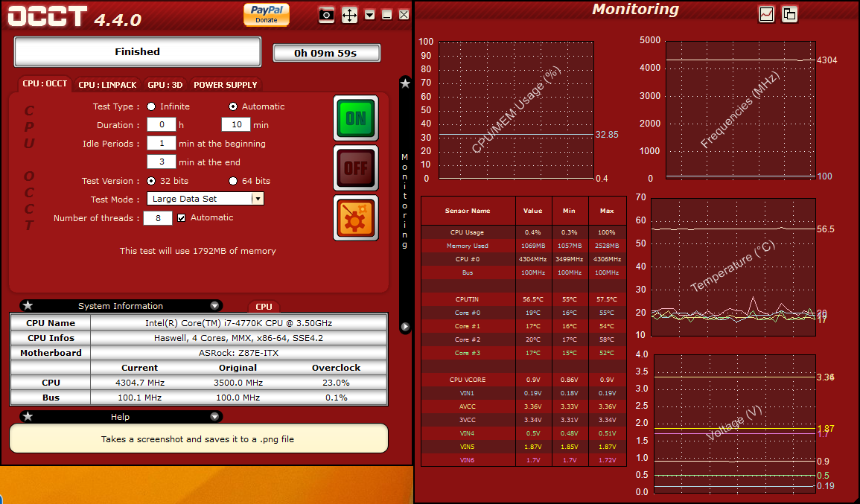The image size is (860, 504).
Task: Click the Temperature graph
Action: [733, 267]
